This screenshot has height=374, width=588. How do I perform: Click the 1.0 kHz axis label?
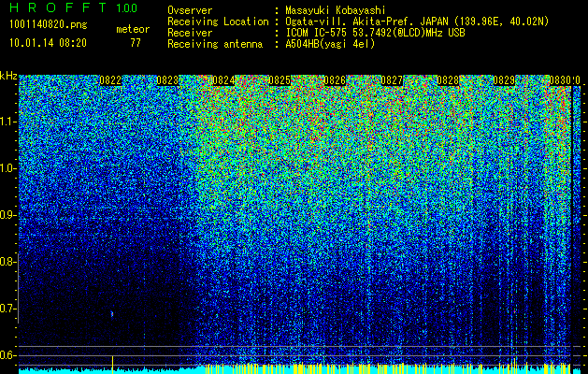8,168
